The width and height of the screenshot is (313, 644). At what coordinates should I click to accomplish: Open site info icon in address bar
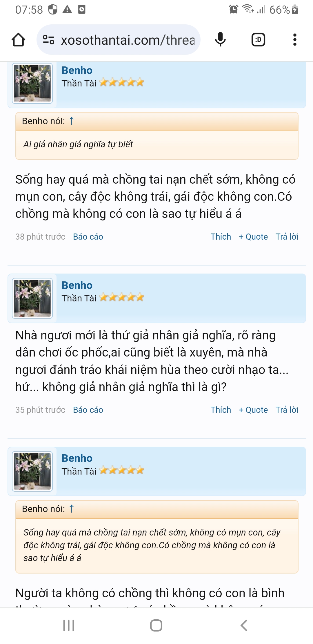click(x=48, y=40)
